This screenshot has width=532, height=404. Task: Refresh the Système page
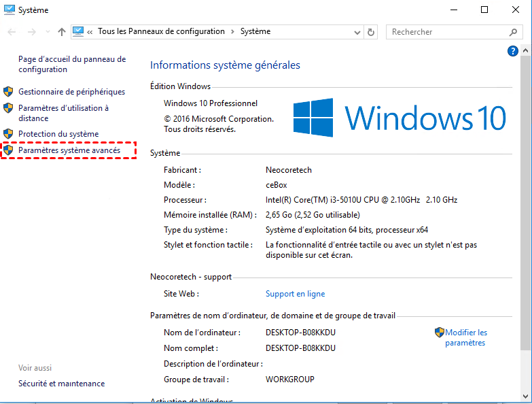tap(371, 32)
